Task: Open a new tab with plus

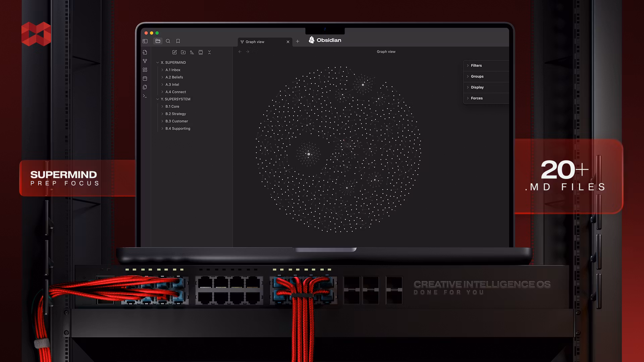Action: tap(298, 42)
